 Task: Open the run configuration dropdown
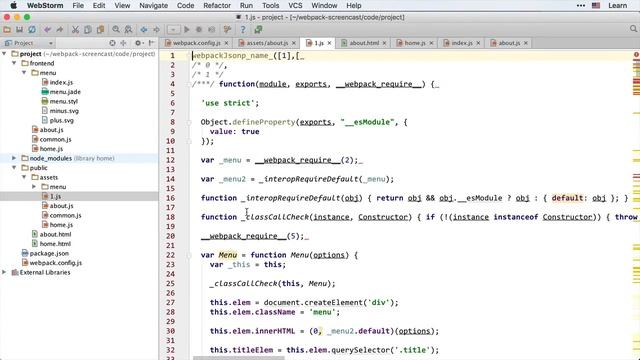[x=173, y=29]
